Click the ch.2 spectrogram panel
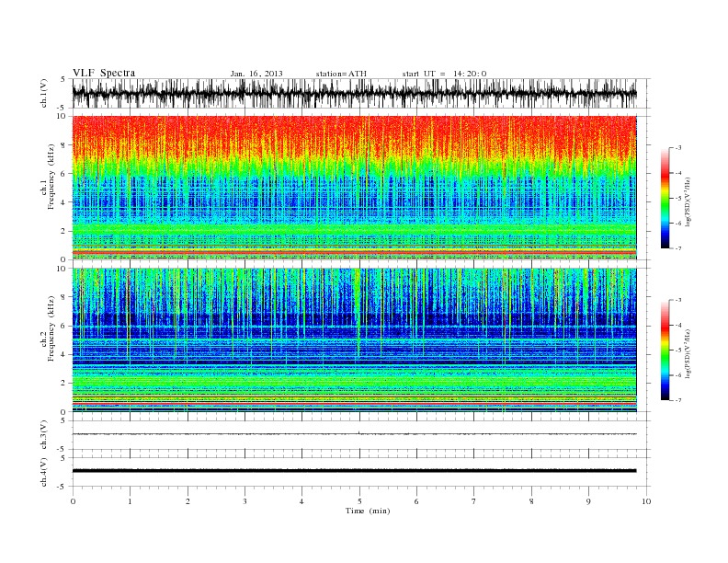 tap(355, 340)
